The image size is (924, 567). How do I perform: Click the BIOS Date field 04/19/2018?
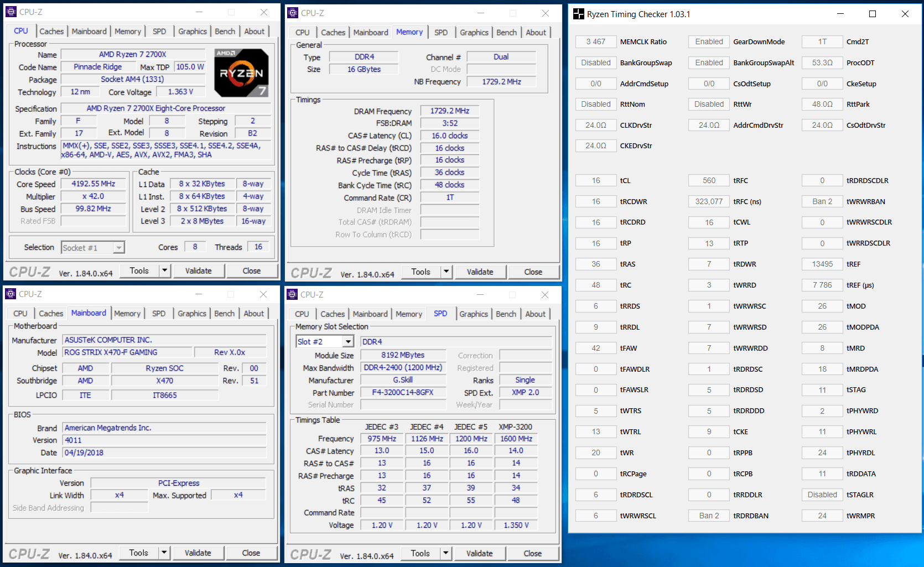tap(164, 452)
